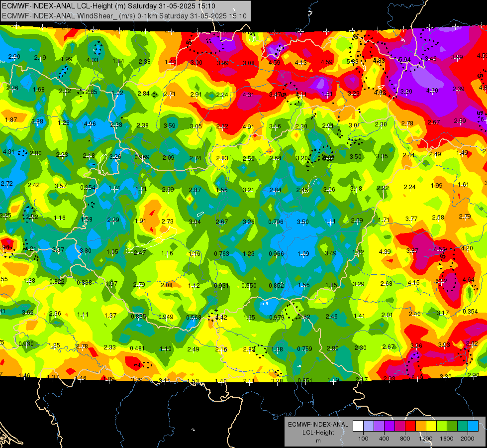Click the wind shear value 5.94
The width and height of the screenshot is (487, 448).
pyautogui.click(x=404, y=59)
